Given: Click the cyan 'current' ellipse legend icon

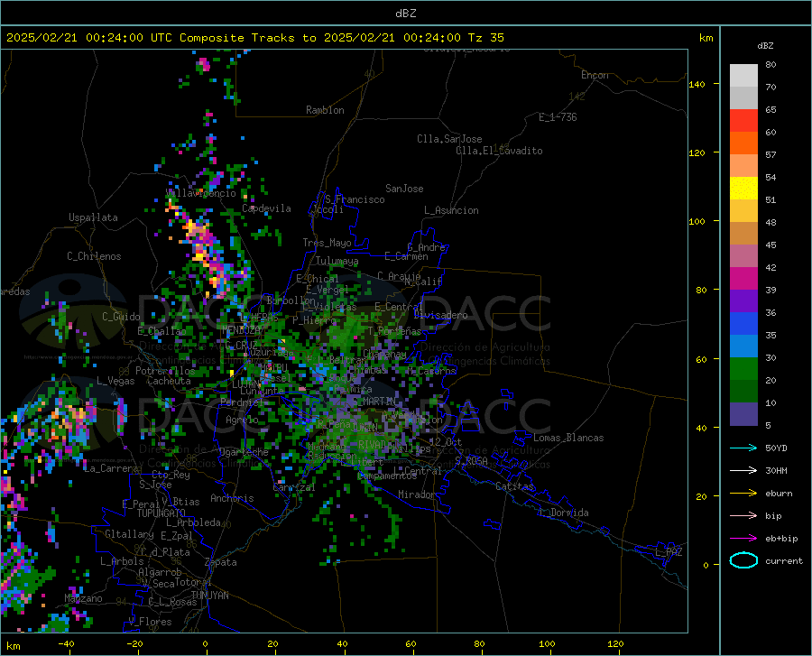Looking at the screenshot, I should 743,560.
